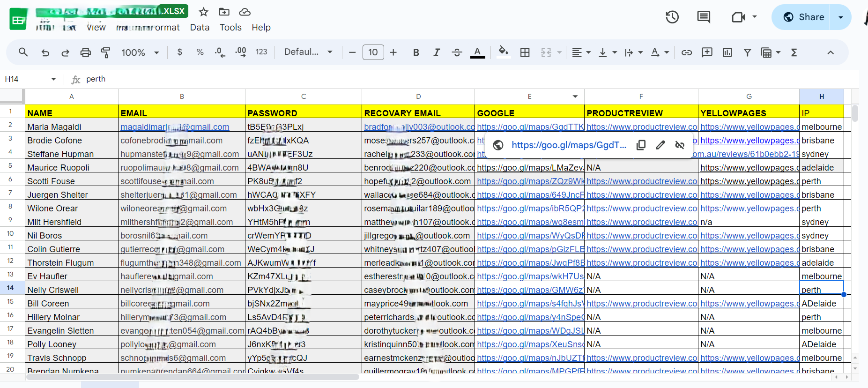Decrease decimal places
Viewport: 868px width, 388px height.
point(220,52)
